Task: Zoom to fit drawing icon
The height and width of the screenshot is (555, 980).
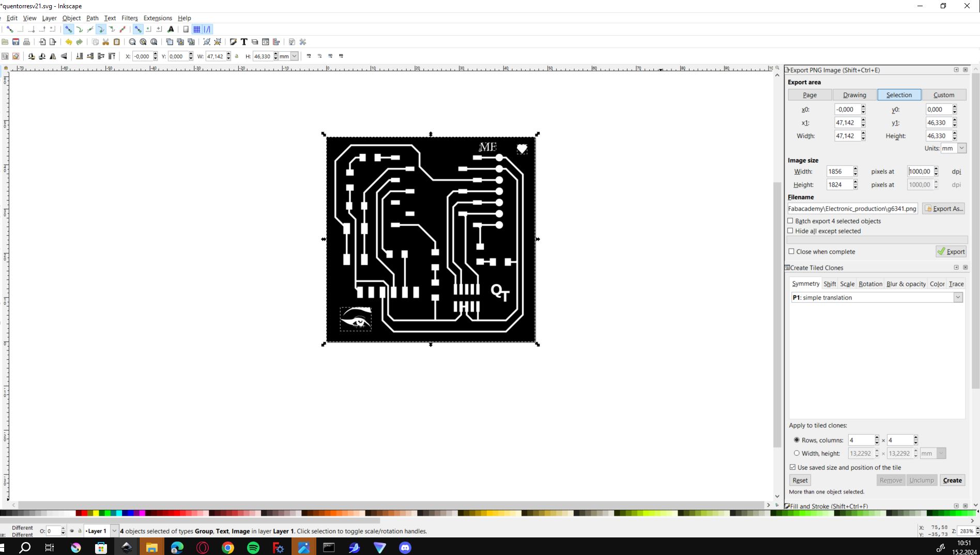Action: pos(143,42)
